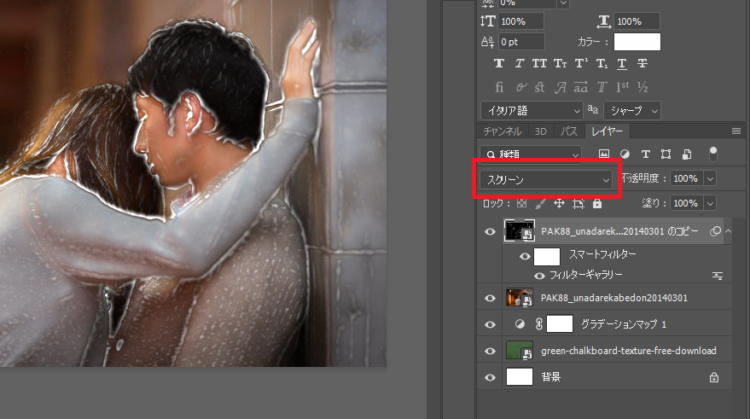
Task: Select the レイヤー tab
Action: click(607, 131)
